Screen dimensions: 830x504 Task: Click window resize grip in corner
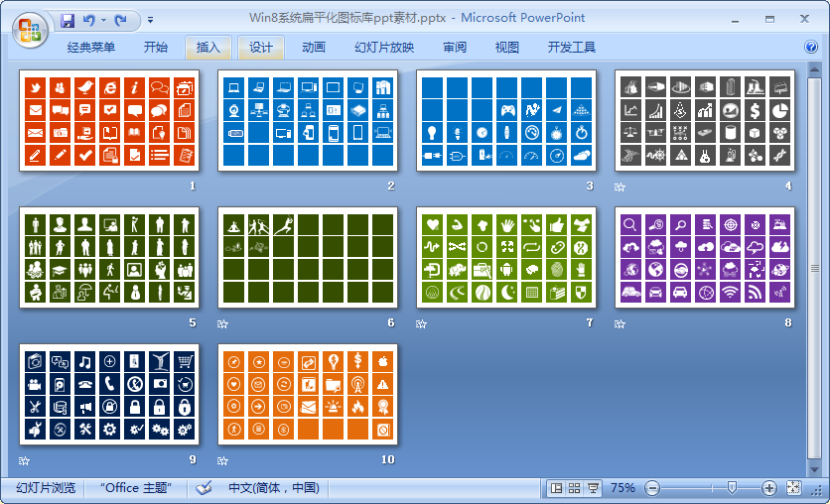[x=817, y=491]
